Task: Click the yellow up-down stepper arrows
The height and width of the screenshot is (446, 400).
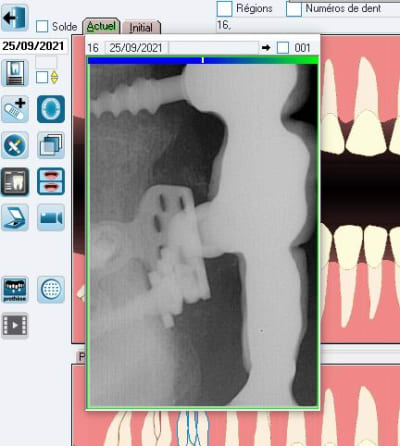Action: (54, 77)
